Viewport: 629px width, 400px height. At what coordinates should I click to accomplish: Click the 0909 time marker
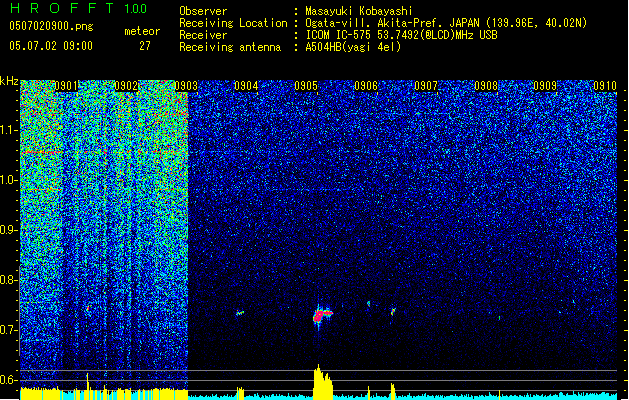[545, 86]
